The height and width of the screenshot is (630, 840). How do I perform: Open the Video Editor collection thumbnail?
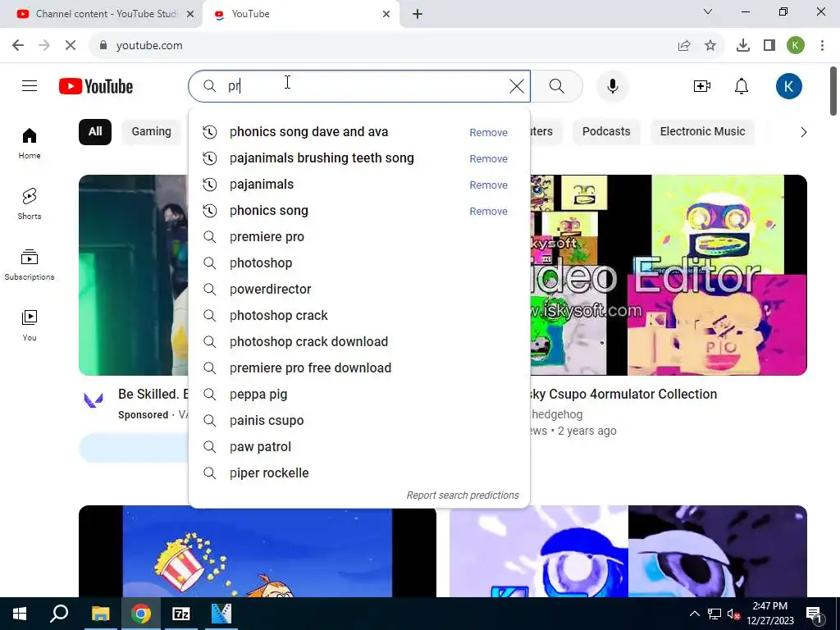[x=669, y=275]
